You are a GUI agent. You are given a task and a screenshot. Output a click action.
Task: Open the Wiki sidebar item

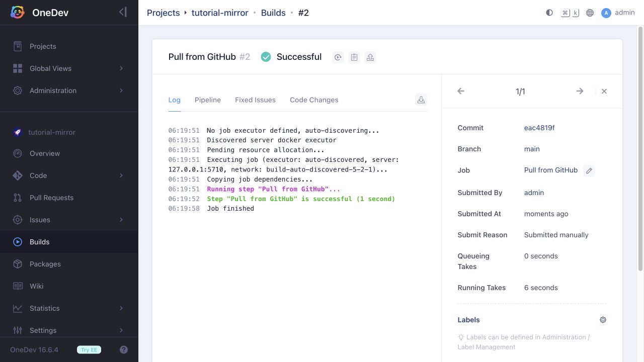[69, 286]
